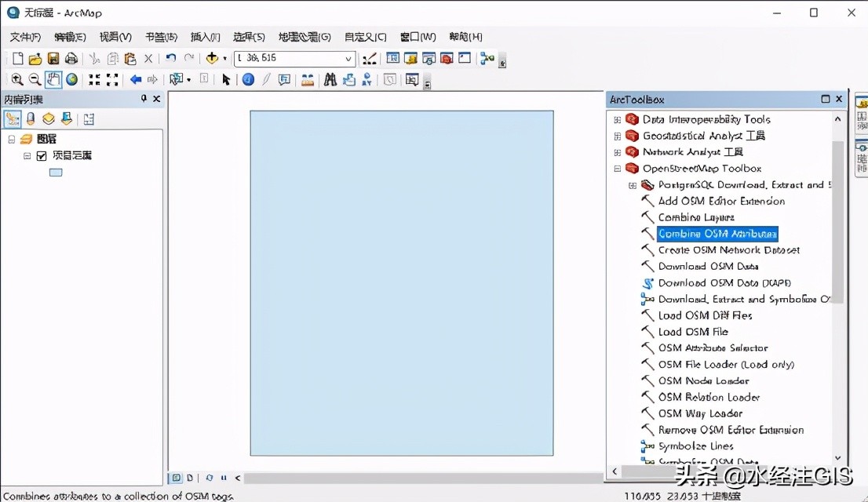
Task: Collapse the OpenStreetMap Toolbox node
Action: point(617,169)
